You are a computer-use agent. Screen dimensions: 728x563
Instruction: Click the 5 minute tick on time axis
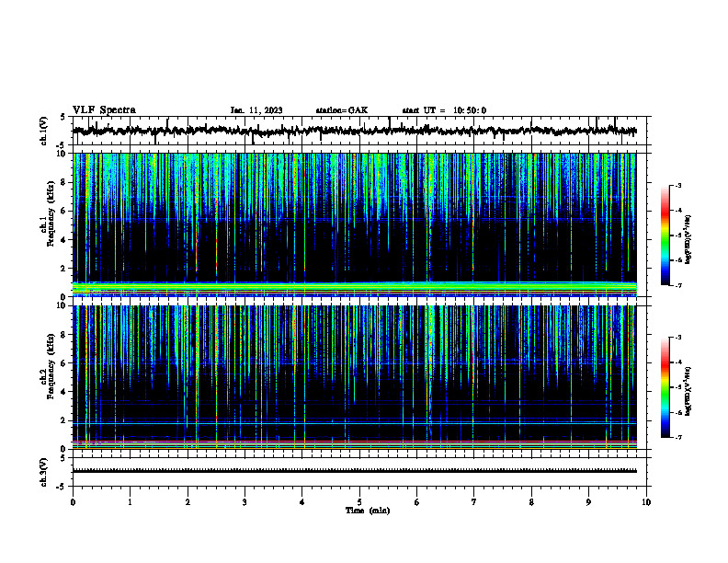point(359,502)
